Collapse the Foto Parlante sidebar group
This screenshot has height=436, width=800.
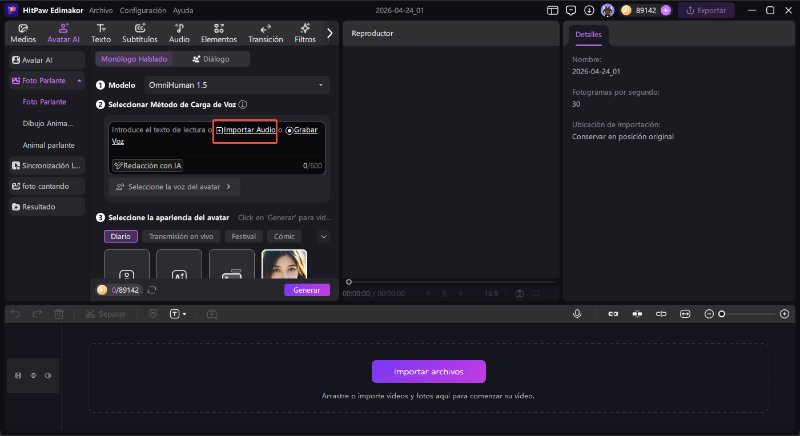79,81
